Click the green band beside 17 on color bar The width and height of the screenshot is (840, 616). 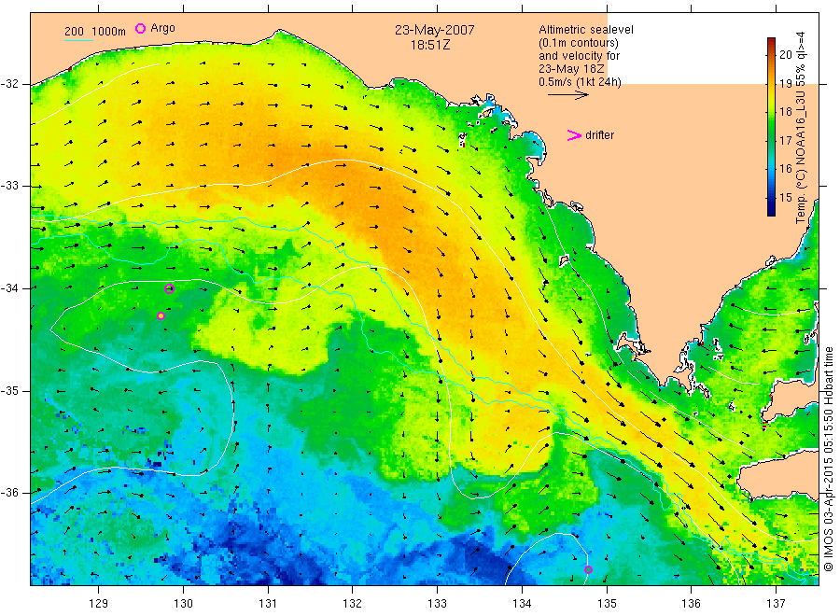(771, 140)
